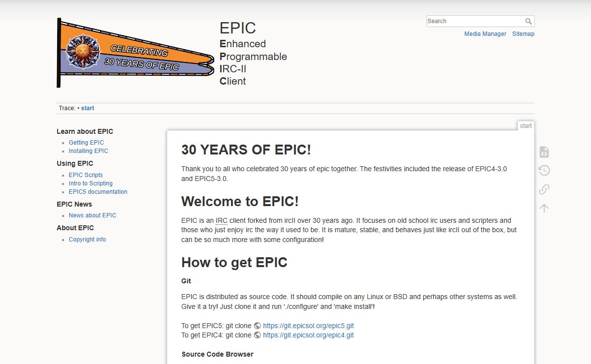
Task: Open the Media Manager link
Action: (x=485, y=34)
